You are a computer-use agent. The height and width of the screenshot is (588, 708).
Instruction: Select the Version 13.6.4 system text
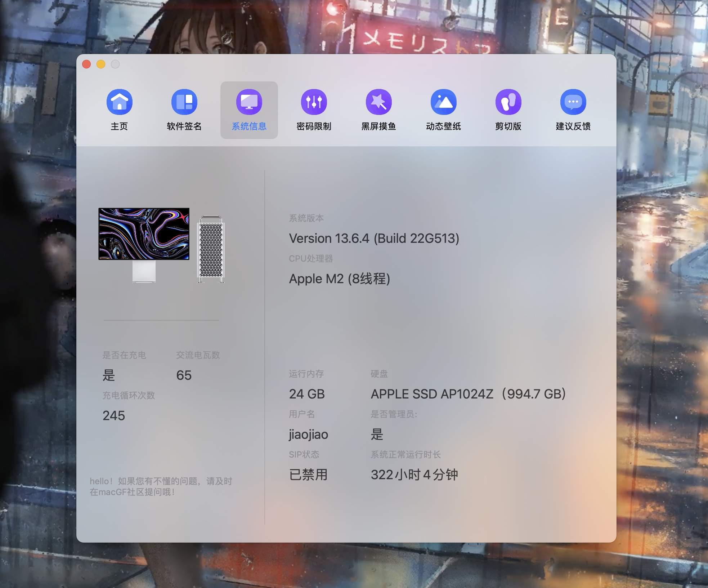coord(374,238)
